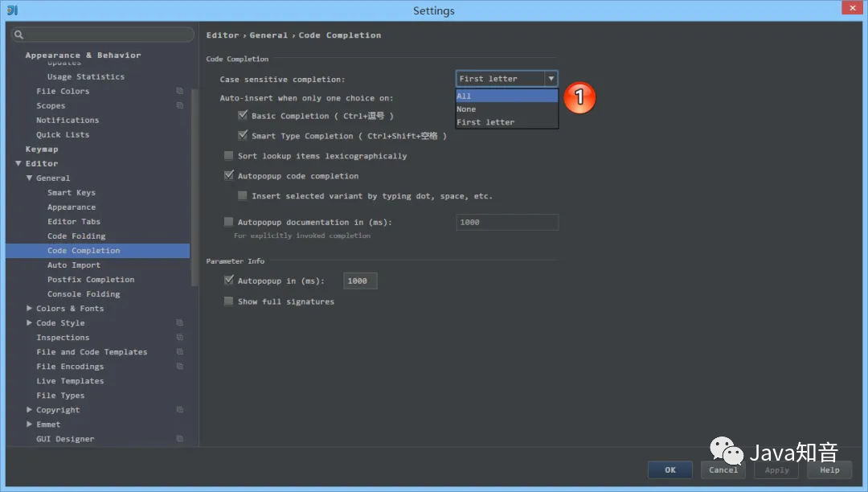Click the Parameter Info autopopup delay field
The image size is (868, 492).
[x=360, y=281]
